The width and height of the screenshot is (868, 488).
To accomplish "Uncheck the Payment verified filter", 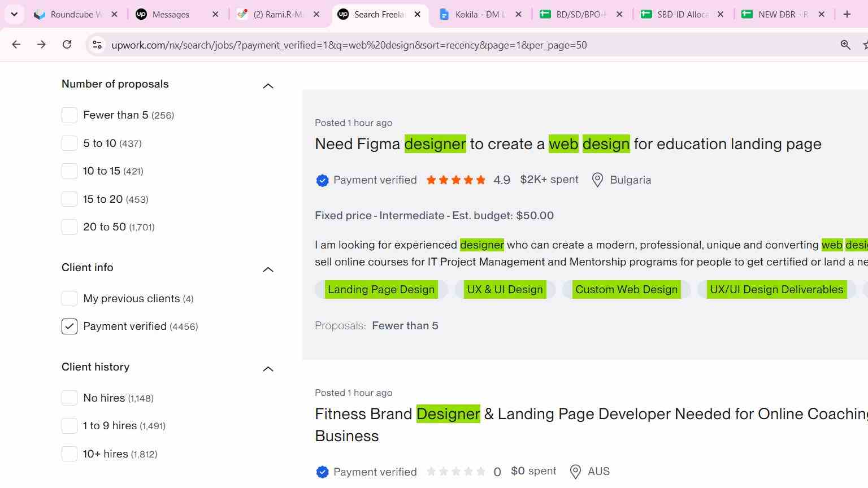I will [70, 326].
